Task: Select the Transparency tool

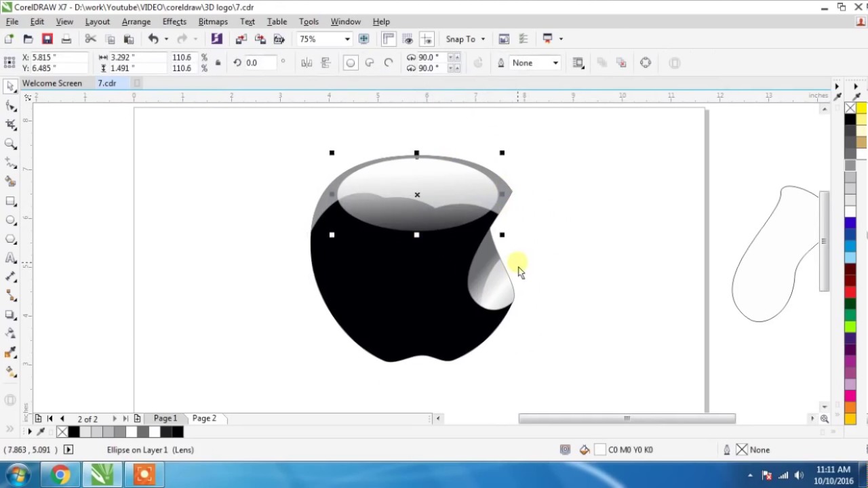Action: [x=10, y=333]
